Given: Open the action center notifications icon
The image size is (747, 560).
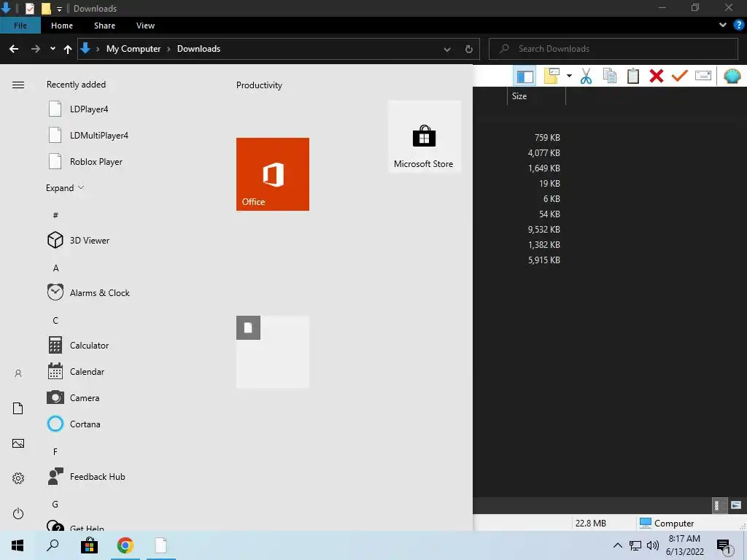Looking at the screenshot, I should [724, 545].
